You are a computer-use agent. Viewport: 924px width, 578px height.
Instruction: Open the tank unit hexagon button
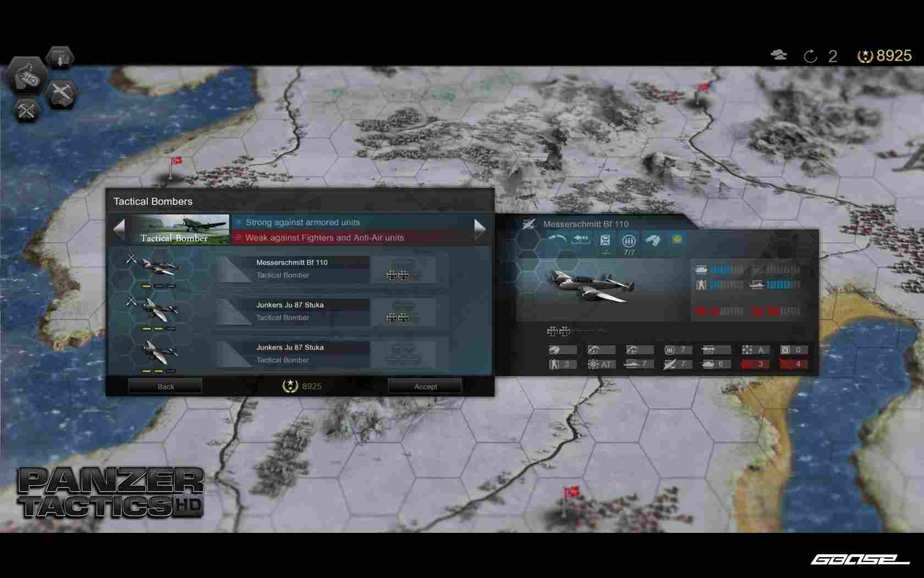[26, 76]
